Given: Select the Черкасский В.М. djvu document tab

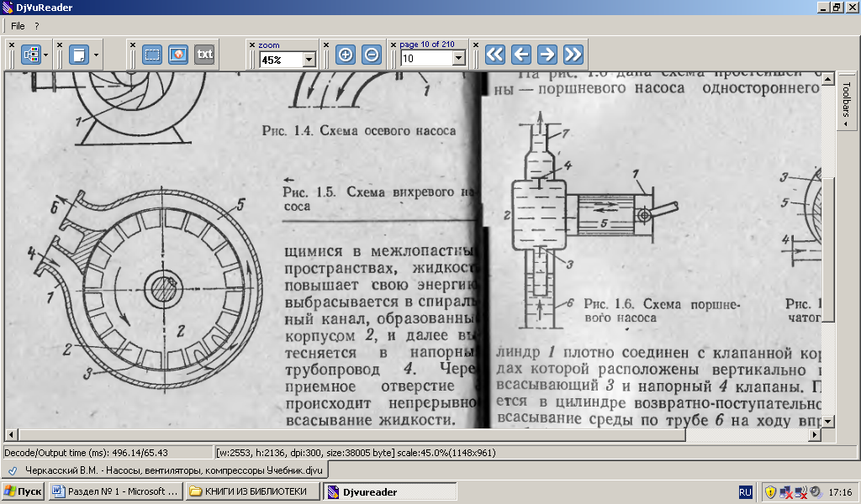Looking at the screenshot, I should (x=166, y=470).
